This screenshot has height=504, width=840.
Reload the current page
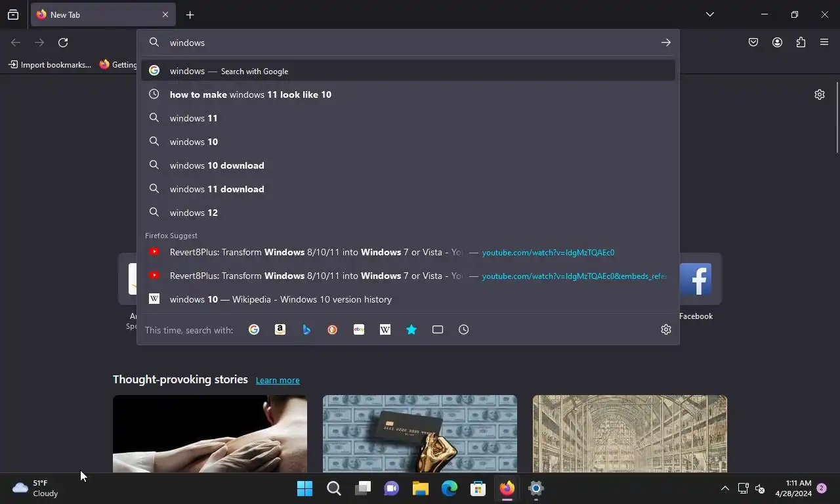(x=63, y=43)
